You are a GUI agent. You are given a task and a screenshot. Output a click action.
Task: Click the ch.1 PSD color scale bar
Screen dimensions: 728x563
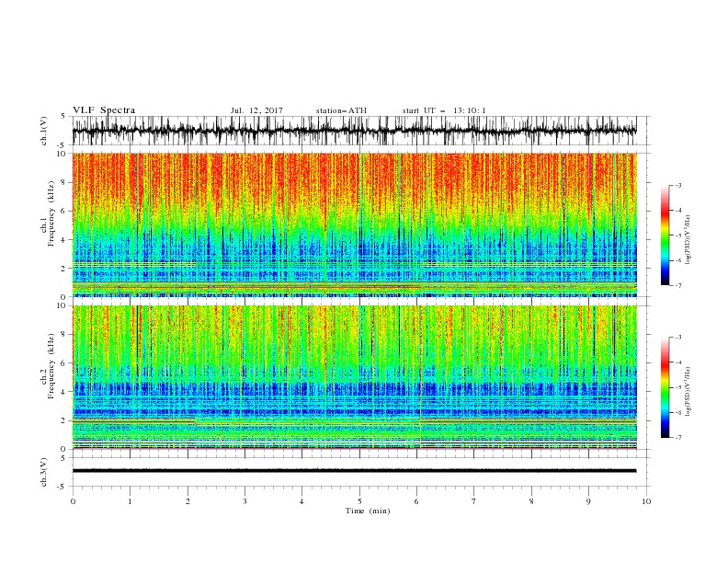tap(665, 236)
